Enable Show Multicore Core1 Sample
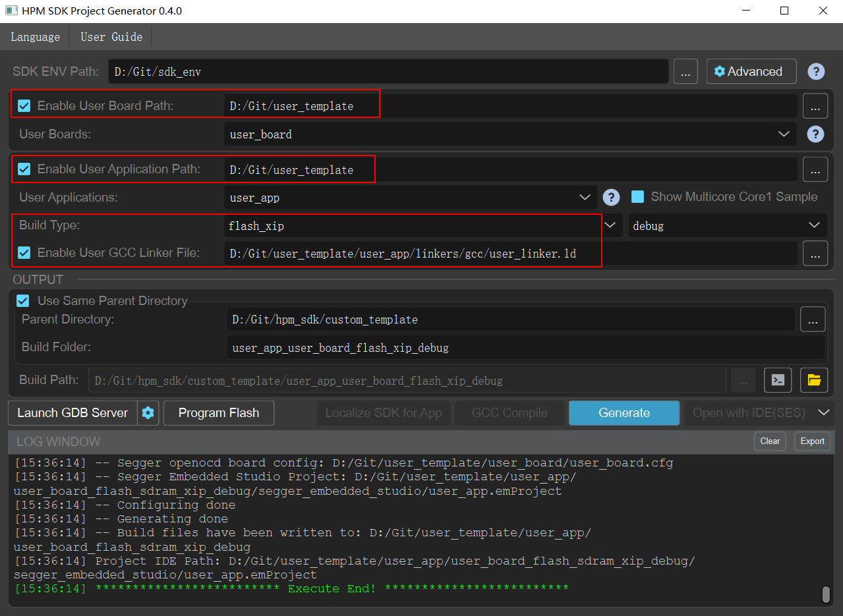The width and height of the screenshot is (843, 616). point(637,196)
